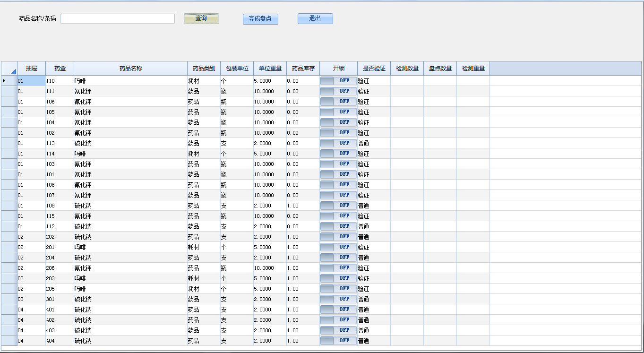Click the 是否验证 column header
644x353 pixels.
tap(374, 69)
